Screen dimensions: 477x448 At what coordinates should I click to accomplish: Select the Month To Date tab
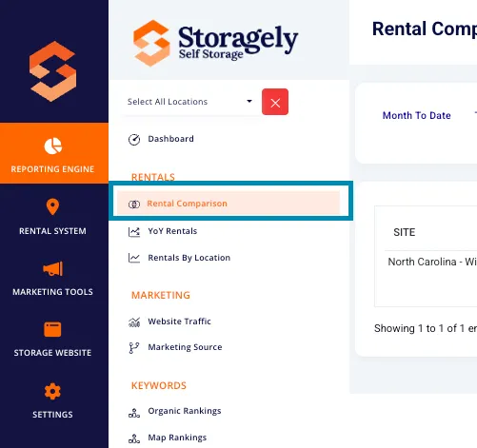[x=416, y=115]
